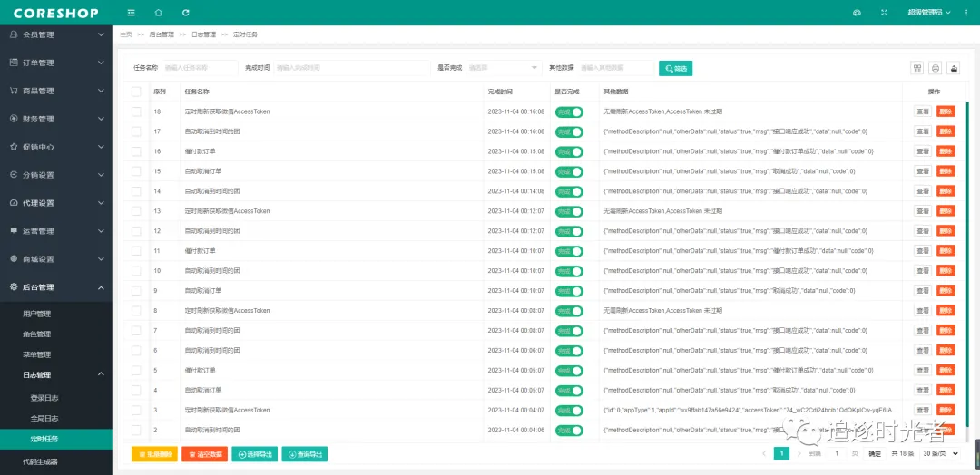Click the 会员管理 user icon
The height and width of the screenshot is (475, 980).
tap(13, 35)
